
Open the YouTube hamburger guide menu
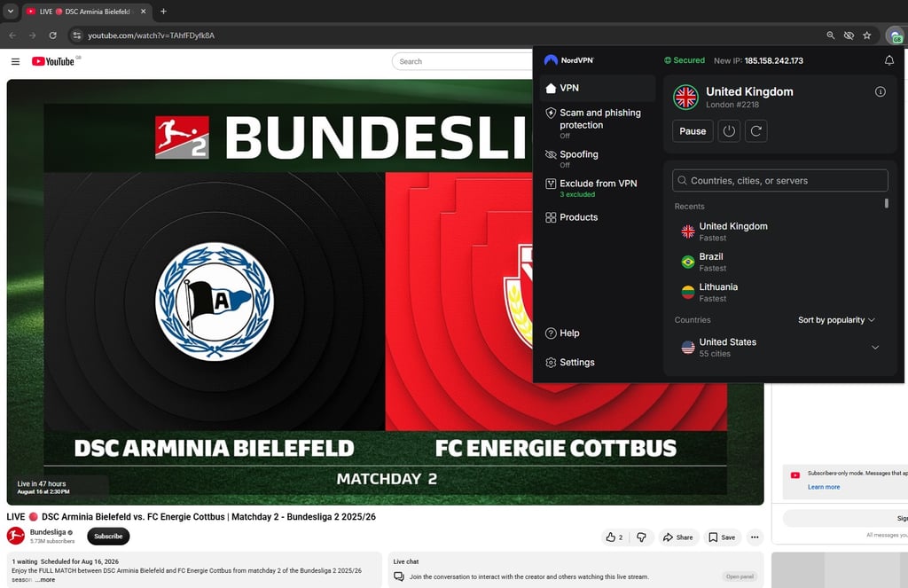coord(16,61)
